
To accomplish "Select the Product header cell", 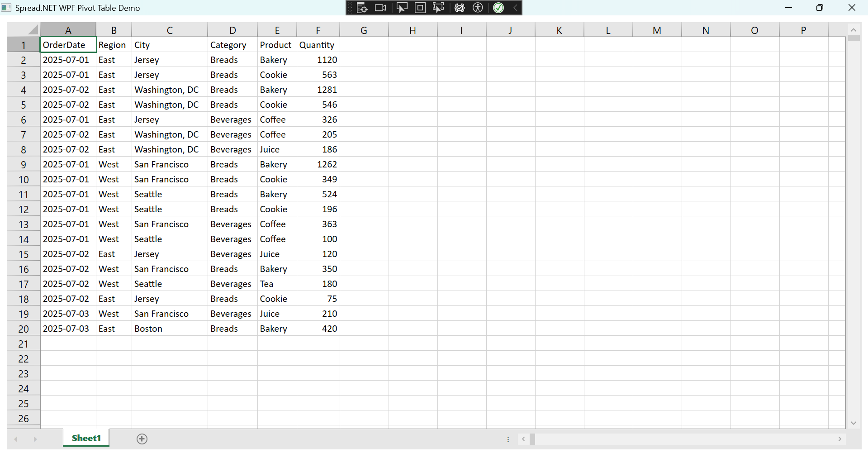I will pyautogui.click(x=277, y=45).
